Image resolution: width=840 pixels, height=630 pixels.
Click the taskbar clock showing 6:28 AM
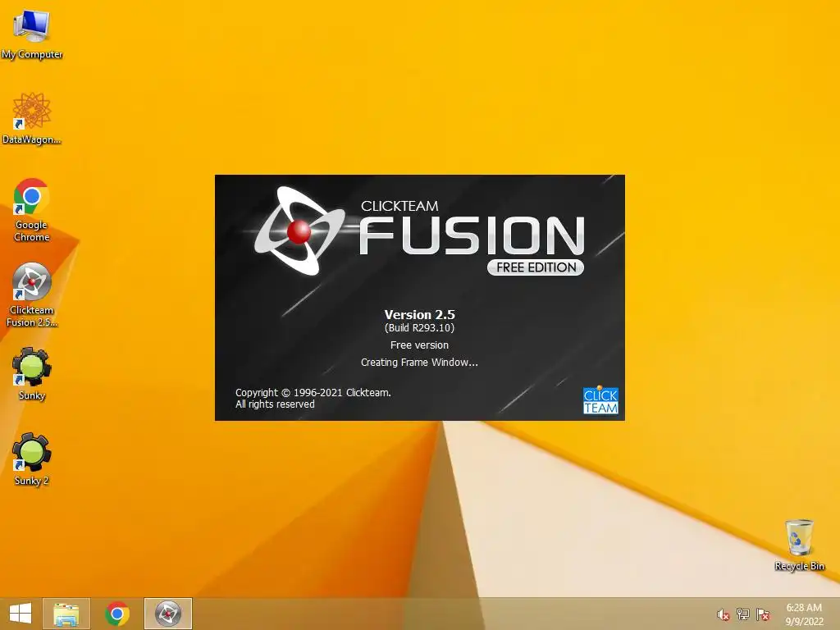pyautogui.click(x=804, y=614)
